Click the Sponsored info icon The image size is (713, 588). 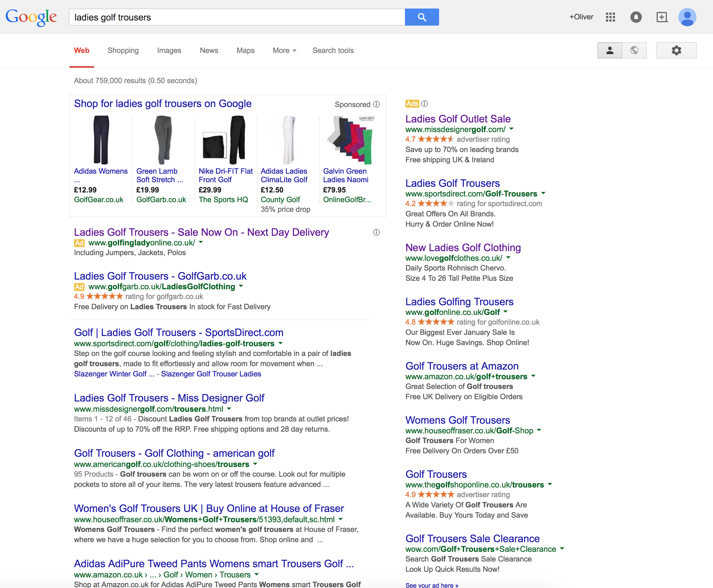pyautogui.click(x=376, y=104)
